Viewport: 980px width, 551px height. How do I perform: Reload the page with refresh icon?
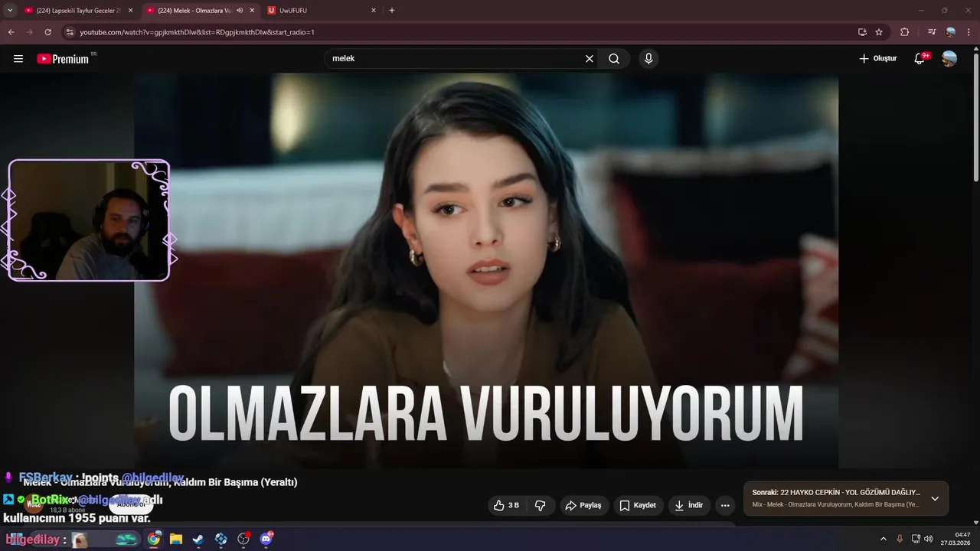pos(47,32)
